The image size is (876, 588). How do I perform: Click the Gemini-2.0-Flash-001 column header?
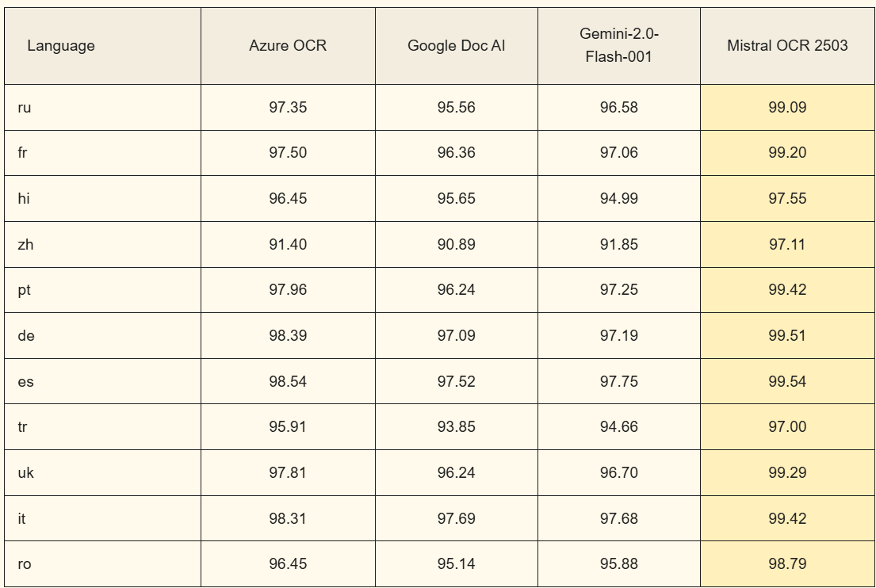click(618, 46)
